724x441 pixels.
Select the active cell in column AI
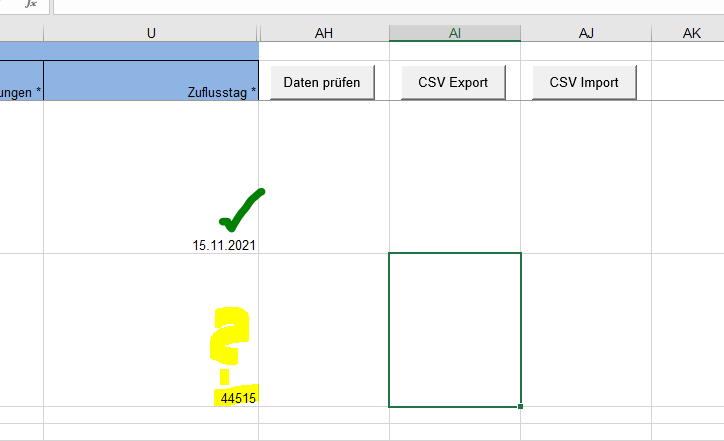455,330
